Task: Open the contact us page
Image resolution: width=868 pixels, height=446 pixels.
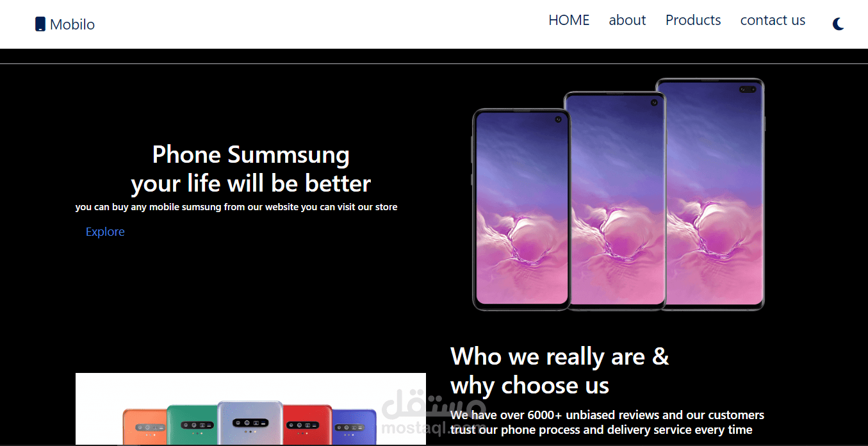Action: coord(773,21)
